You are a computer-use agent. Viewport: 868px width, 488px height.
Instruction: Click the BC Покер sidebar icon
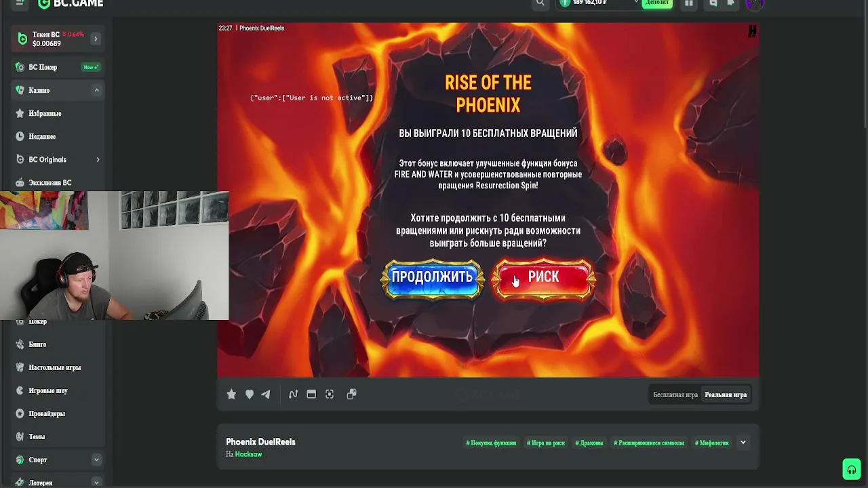20,67
